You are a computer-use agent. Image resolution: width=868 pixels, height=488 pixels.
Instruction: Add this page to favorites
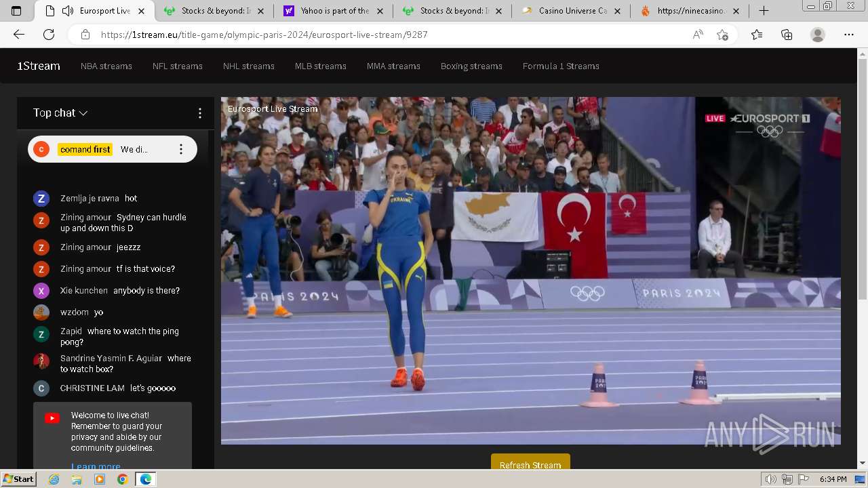coord(723,35)
